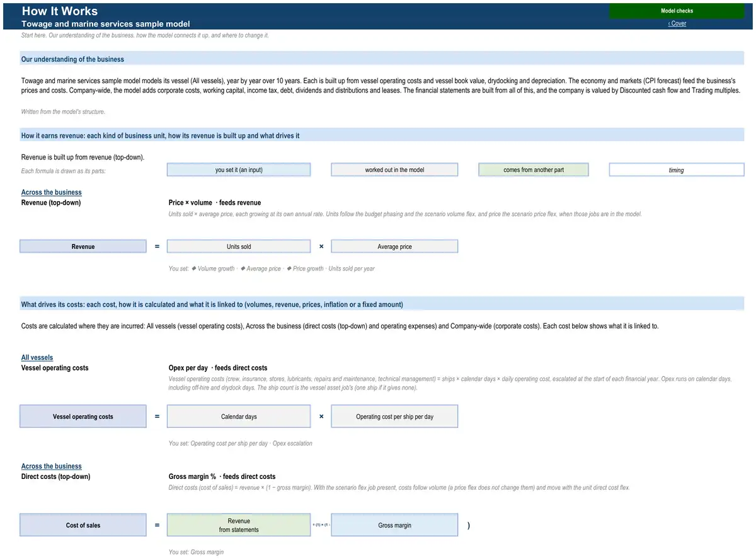
Task: Select the bold 'Direct costs (top-down)' heading
Action: 55,476
